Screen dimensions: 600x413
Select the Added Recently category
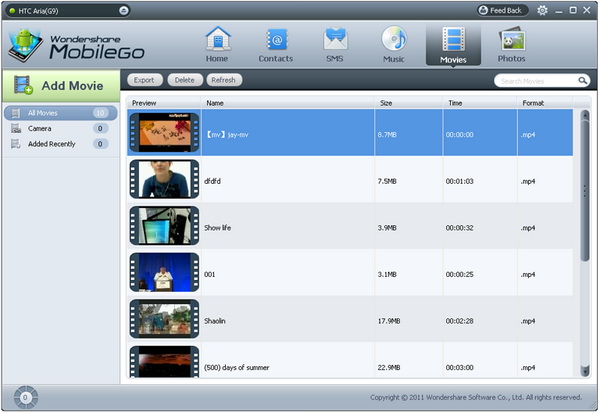point(60,144)
